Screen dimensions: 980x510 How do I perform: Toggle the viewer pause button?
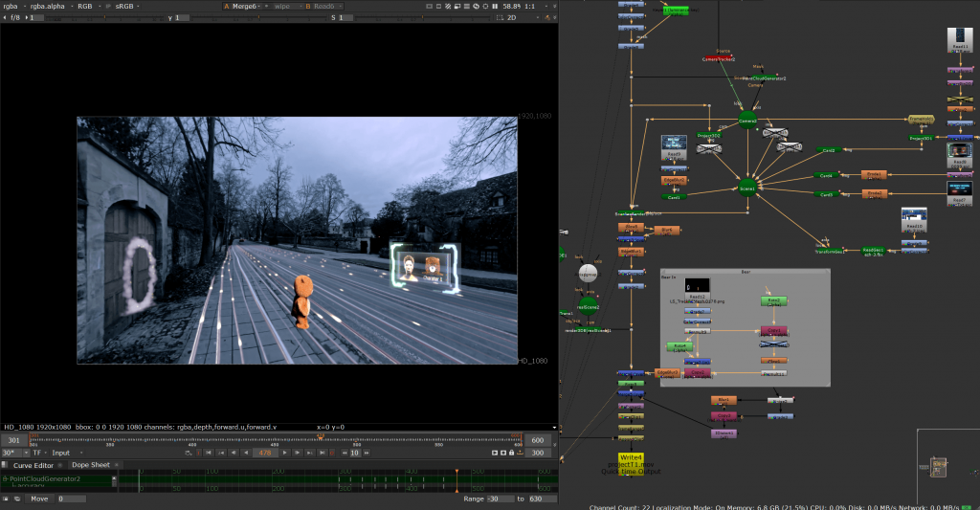tap(495, 7)
